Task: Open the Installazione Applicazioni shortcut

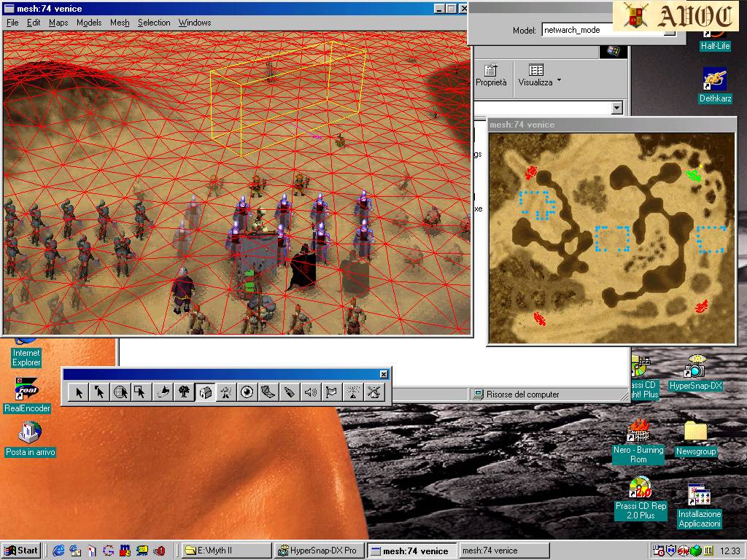Action: tap(700, 507)
